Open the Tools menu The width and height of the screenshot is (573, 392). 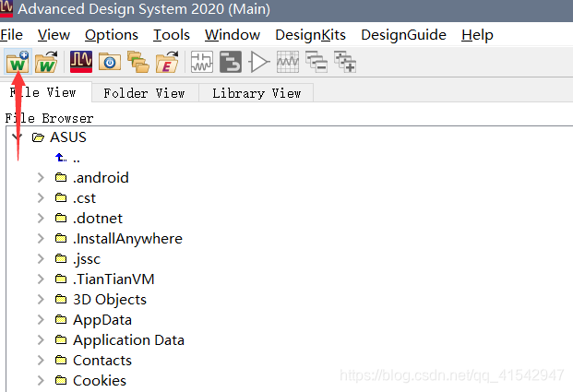172,35
